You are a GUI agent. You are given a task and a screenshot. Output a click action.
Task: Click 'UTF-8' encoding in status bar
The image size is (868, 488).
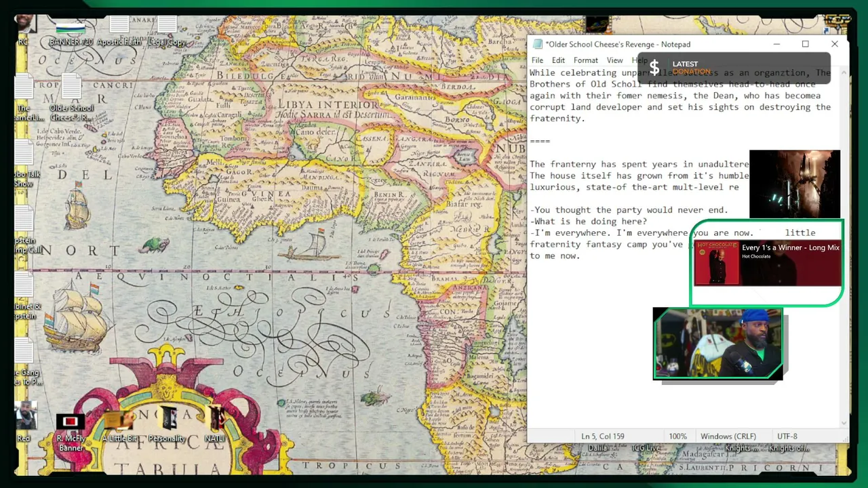point(787,436)
